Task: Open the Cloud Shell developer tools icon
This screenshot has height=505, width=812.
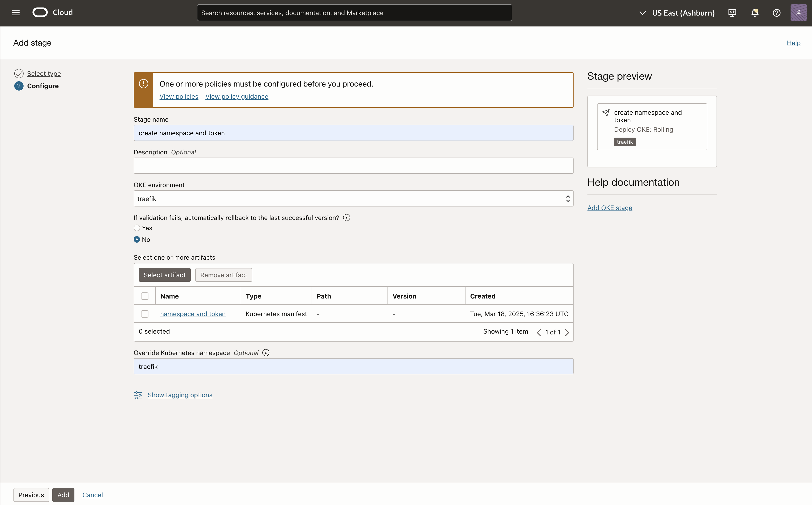Action: click(x=732, y=13)
